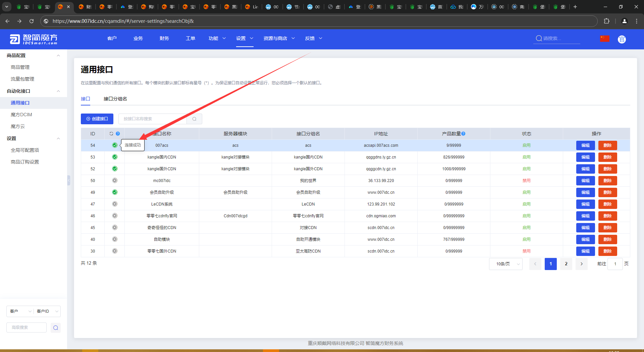Open 流量包管理 in sidebar
The height and width of the screenshot is (352, 644).
pyautogui.click(x=22, y=79)
